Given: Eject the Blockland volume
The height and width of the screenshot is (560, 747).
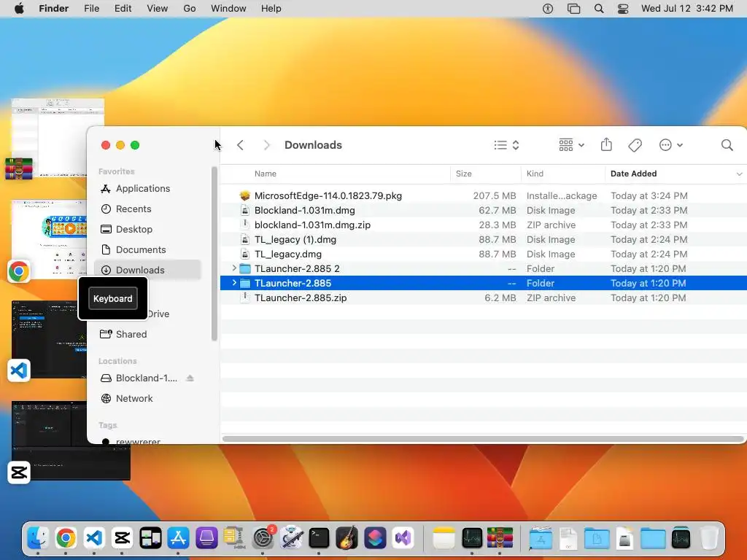Looking at the screenshot, I should click(190, 378).
